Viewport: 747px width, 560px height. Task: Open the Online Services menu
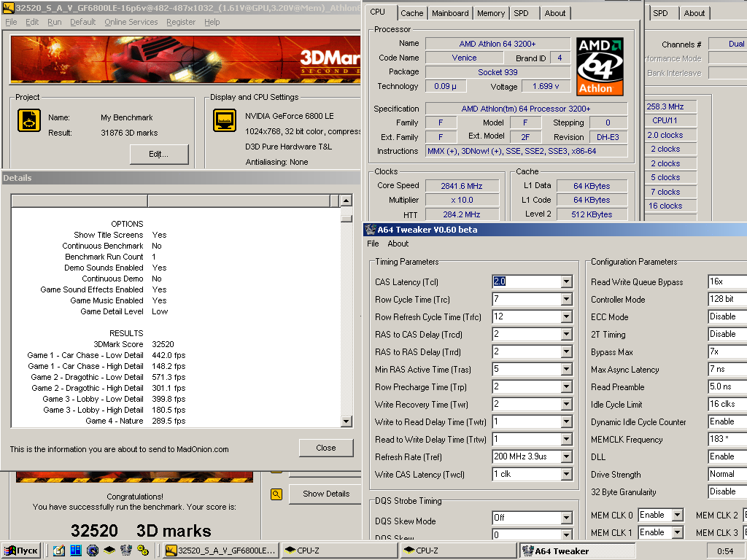[x=131, y=22]
